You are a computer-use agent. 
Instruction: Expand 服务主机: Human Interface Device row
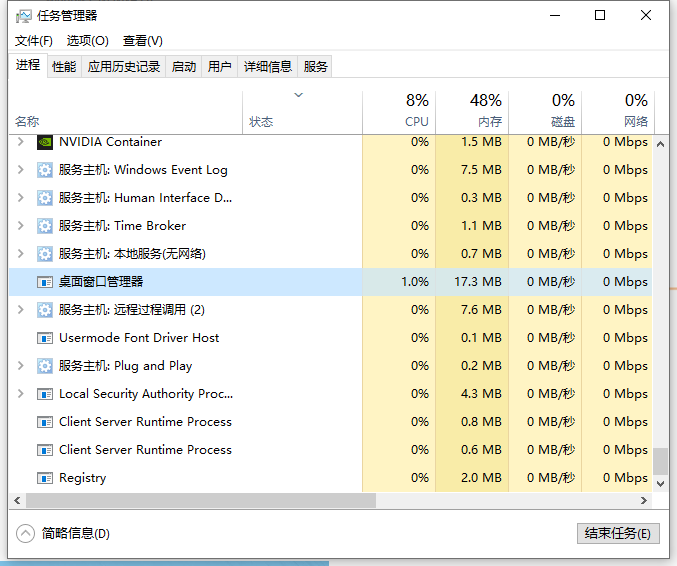(x=20, y=198)
